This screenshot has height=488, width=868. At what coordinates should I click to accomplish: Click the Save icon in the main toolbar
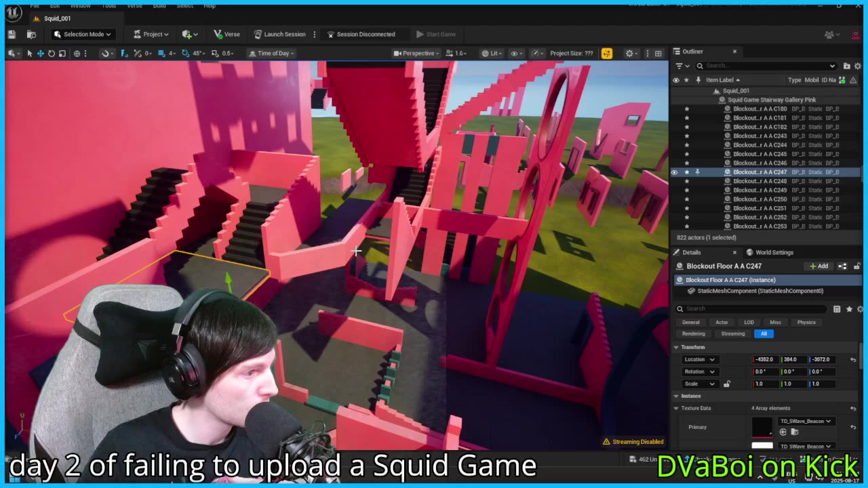(x=12, y=34)
